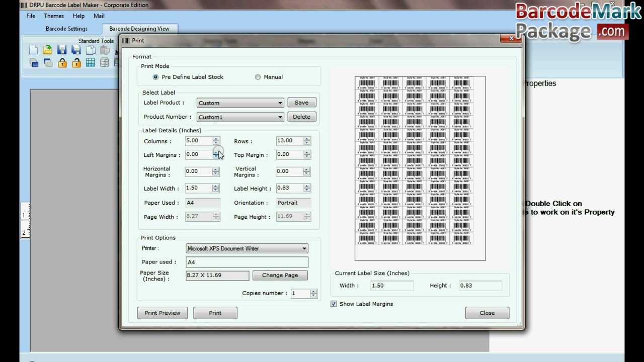Image resolution: width=644 pixels, height=362 pixels.
Task: Click the Columns value spinner arrows
Action: click(216, 141)
